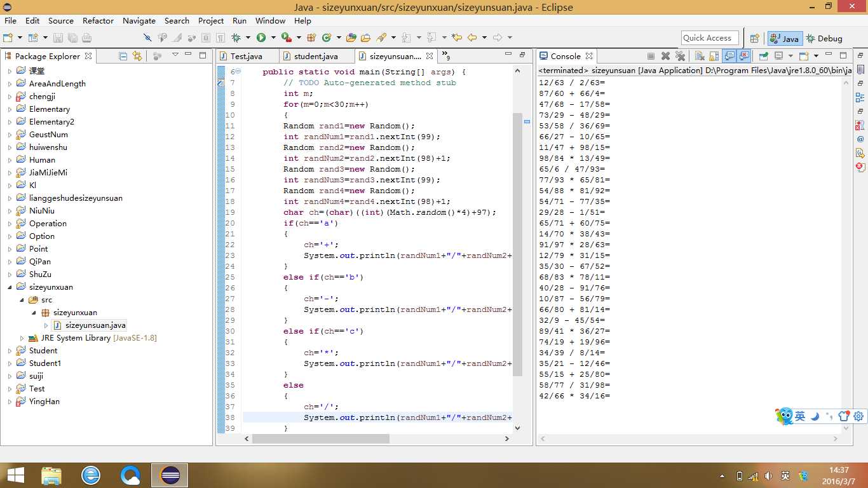Toggle Link with Editor in Package Explorer
The image size is (868, 488).
pyautogui.click(x=137, y=56)
